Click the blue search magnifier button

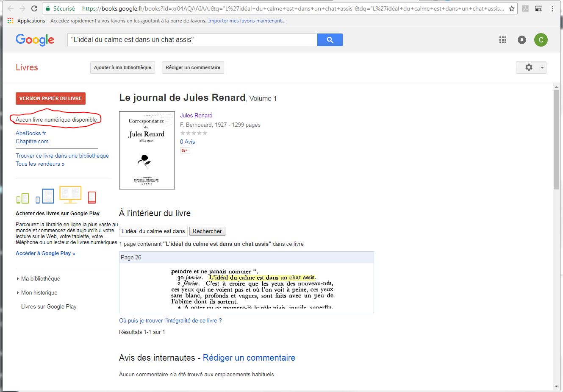[330, 40]
